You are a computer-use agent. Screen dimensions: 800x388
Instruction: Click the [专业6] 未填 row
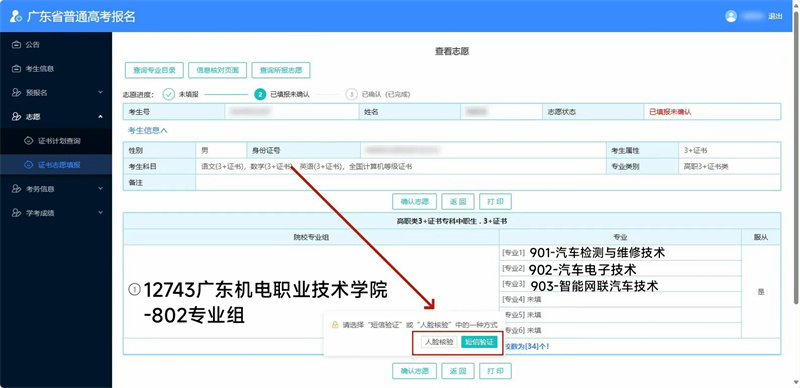(x=620, y=330)
